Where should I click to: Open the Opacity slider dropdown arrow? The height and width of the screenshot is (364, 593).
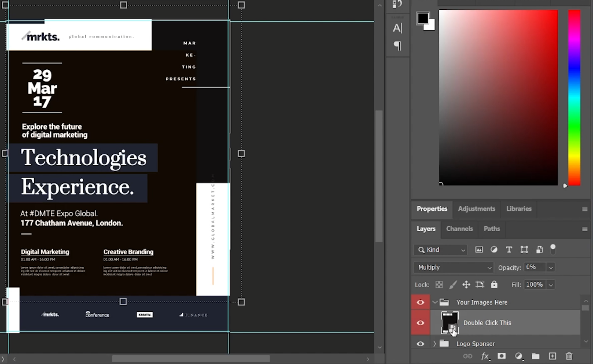[551, 268]
